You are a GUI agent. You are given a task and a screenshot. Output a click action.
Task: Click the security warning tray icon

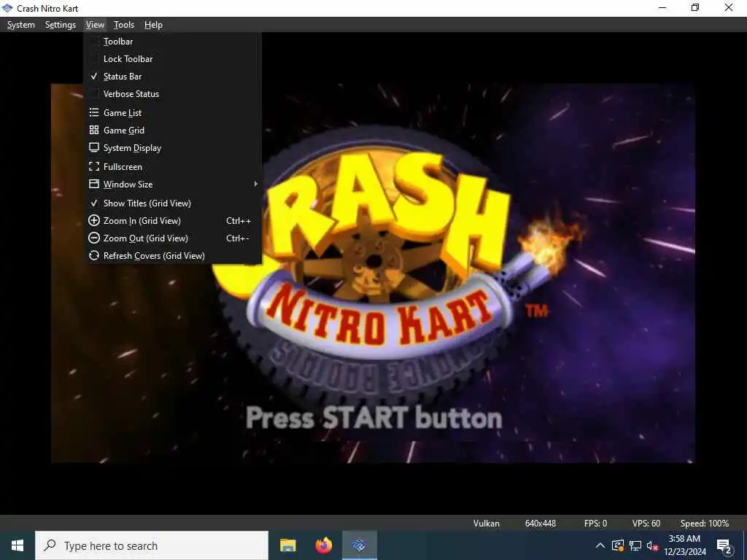617,545
